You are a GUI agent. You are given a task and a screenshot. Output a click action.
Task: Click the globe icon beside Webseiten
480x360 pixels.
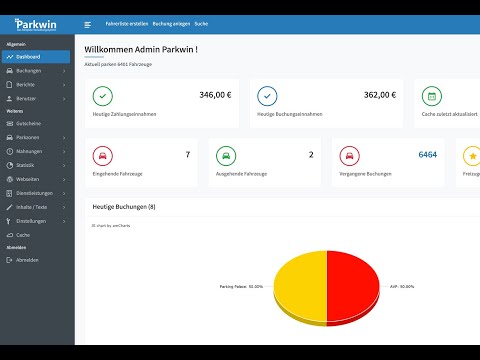10,179
